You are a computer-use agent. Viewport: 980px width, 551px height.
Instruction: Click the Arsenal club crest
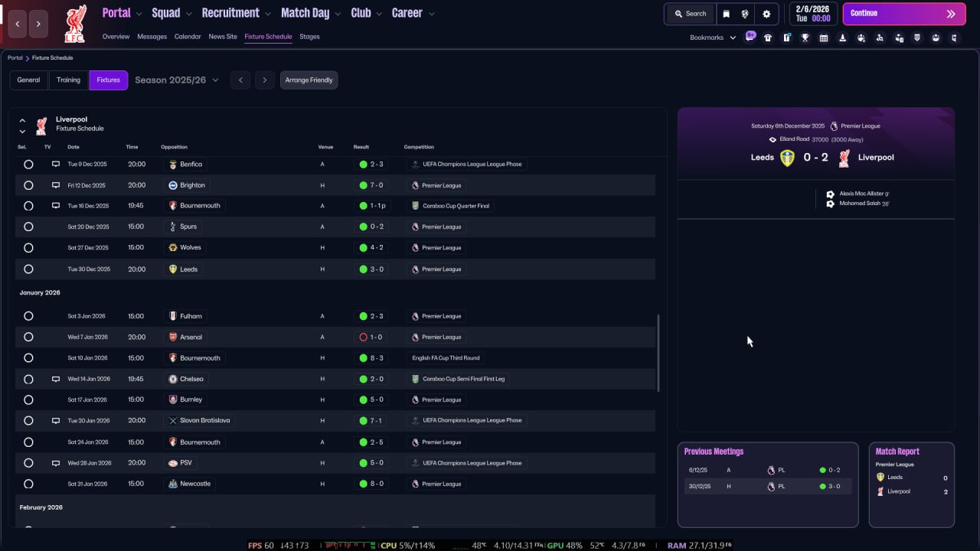[x=173, y=337]
